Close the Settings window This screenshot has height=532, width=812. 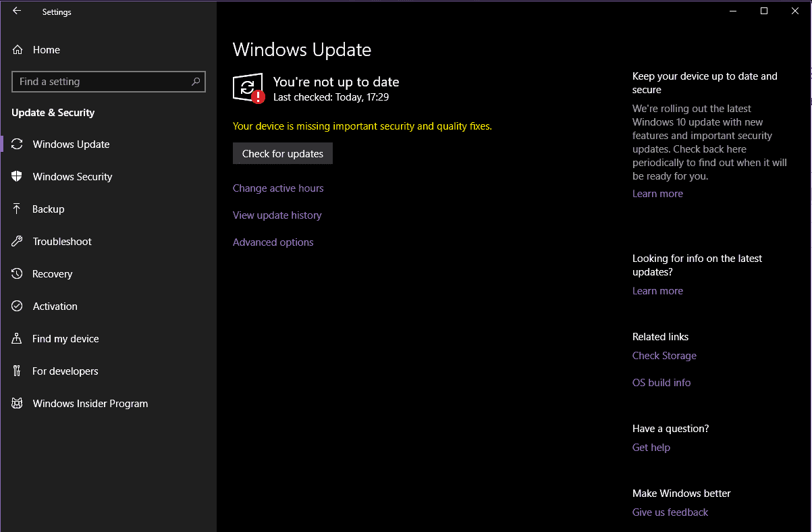(x=795, y=11)
